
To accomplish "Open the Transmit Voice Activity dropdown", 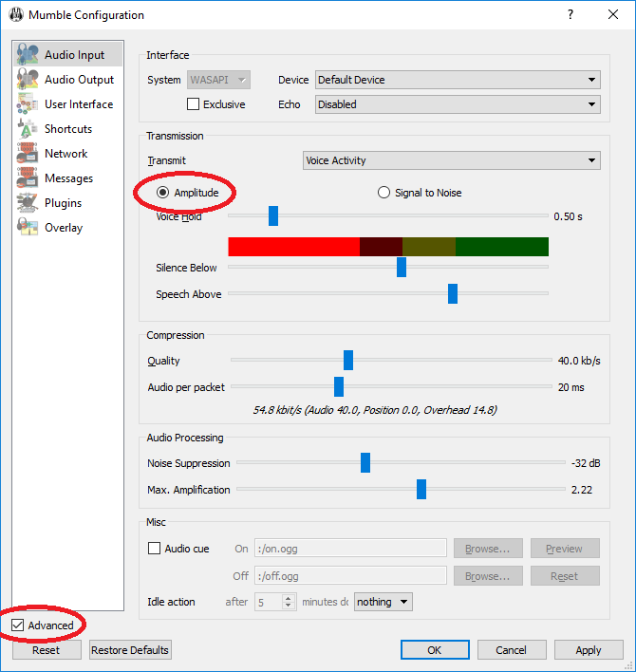I will [x=451, y=161].
